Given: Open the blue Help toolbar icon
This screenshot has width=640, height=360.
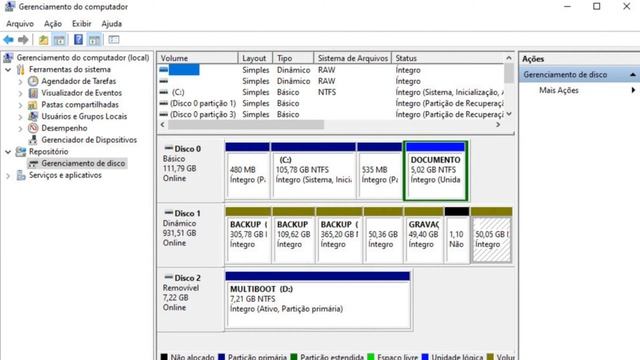Looking at the screenshot, I should (x=78, y=40).
